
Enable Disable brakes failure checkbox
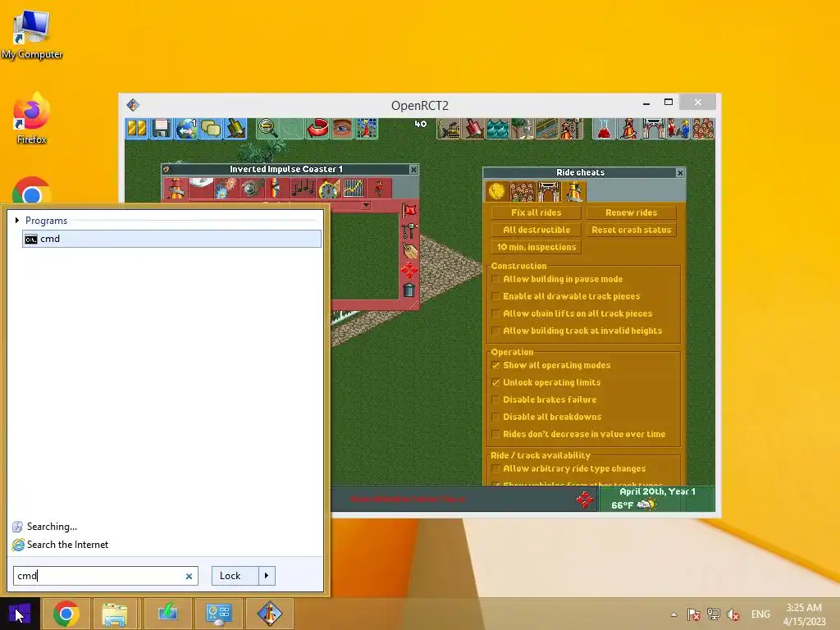pyautogui.click(x=495, y=399)
